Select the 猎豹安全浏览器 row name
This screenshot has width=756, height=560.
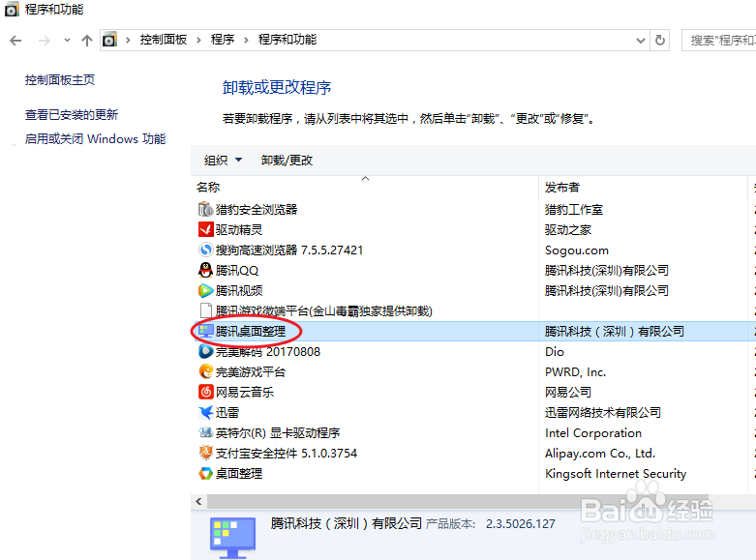[x=256, y=209]
